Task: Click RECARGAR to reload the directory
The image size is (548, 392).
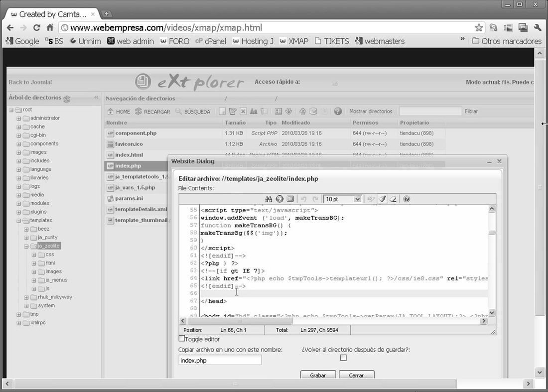Action: 153,112
